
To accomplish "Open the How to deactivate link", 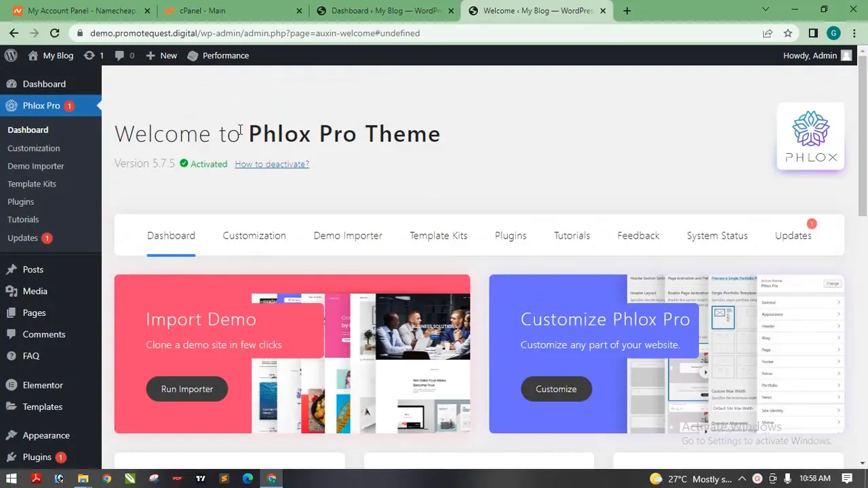I will pos(272,164).
